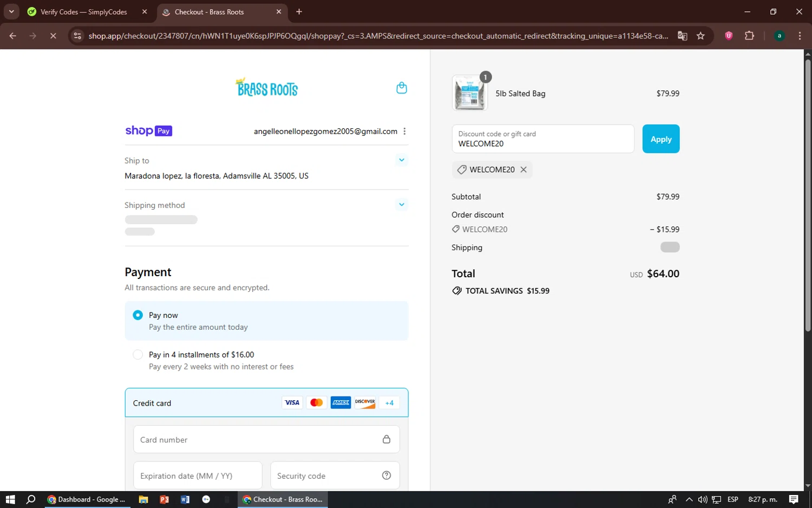Click the browser address bar URL

point(378,36)
